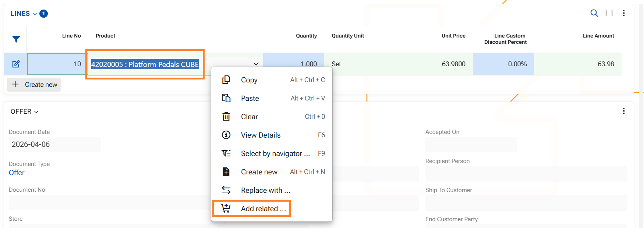Open the Offer panel three-dot menu
This screenshot has width=644, height=234.
[x=623, y=111]
